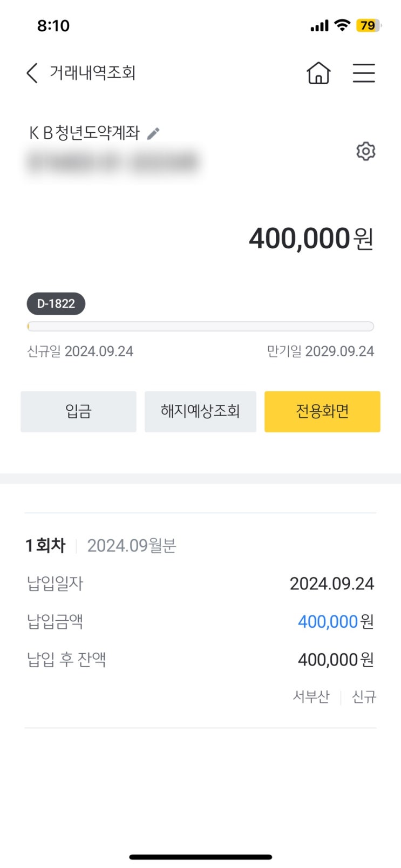Tap the 거래내역조회 page title
Screen dimensions: 401x868
pos(92,73)
